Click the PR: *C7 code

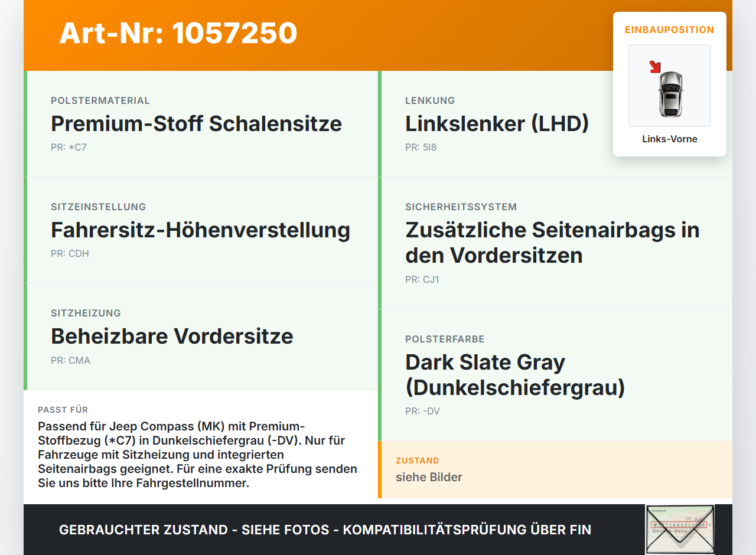point(69,148)
